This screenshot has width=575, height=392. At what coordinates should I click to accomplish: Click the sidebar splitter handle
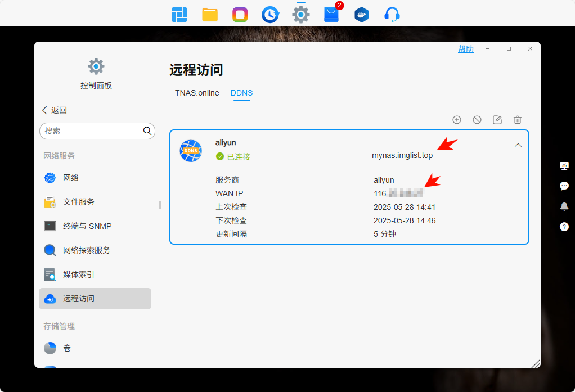click(160, 205)
